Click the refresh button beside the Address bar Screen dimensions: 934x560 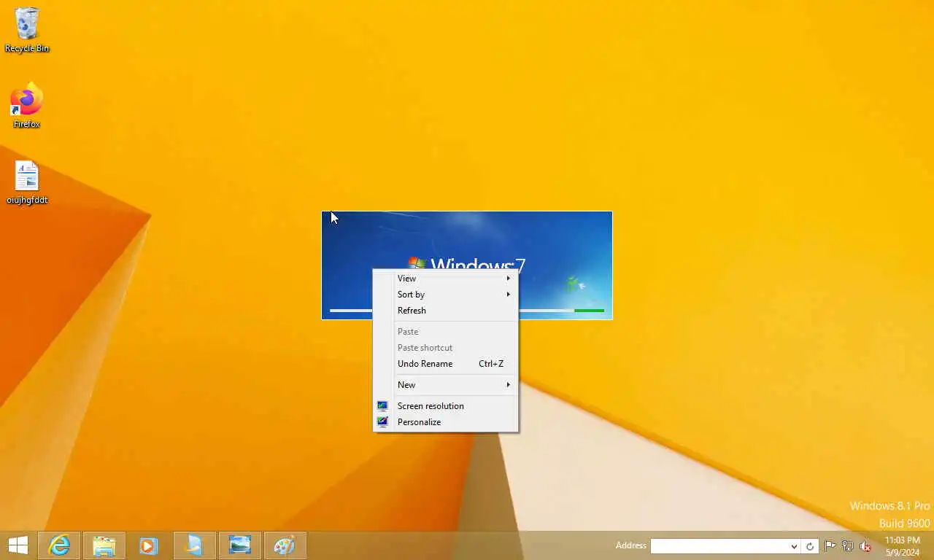coord(810,546)
